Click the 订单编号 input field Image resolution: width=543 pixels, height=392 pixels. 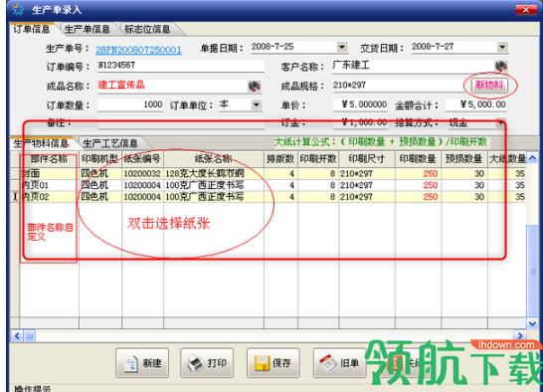181,66
